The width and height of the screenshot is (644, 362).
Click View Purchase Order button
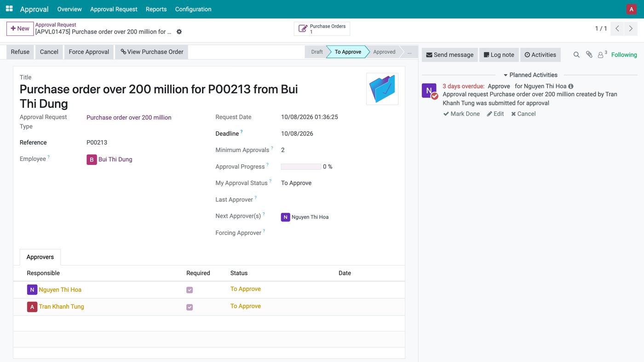pos(152,52)
